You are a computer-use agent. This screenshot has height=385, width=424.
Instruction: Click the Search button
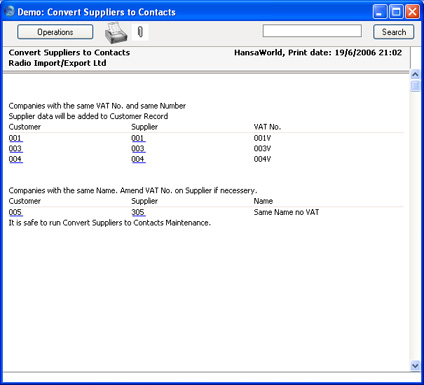[394, 32]
